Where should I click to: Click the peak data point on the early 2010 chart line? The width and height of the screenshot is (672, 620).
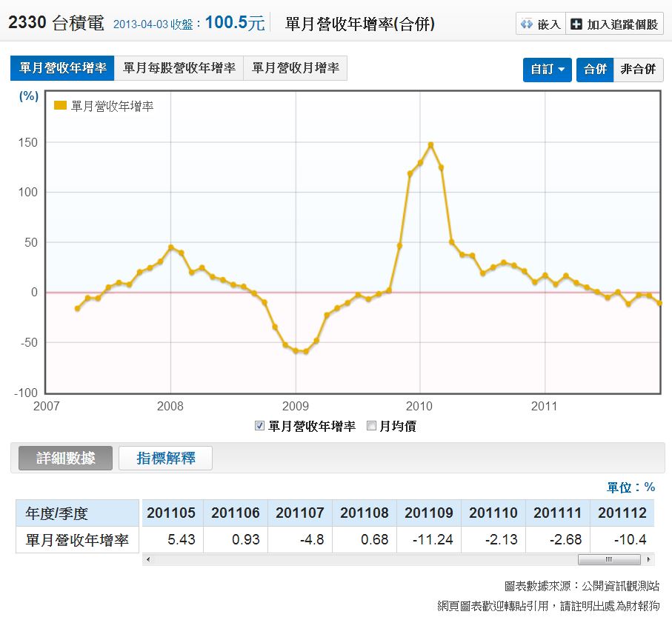pos(430,145)
